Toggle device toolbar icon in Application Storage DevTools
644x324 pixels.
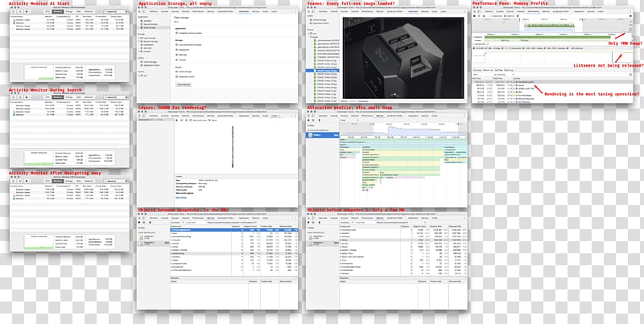(x=145, y=12)
